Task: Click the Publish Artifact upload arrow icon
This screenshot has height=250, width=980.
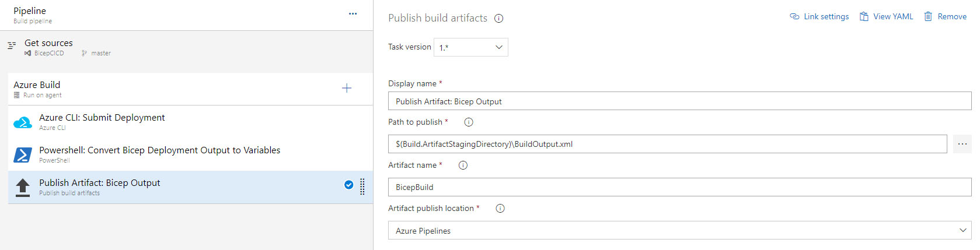Action: 23,187
